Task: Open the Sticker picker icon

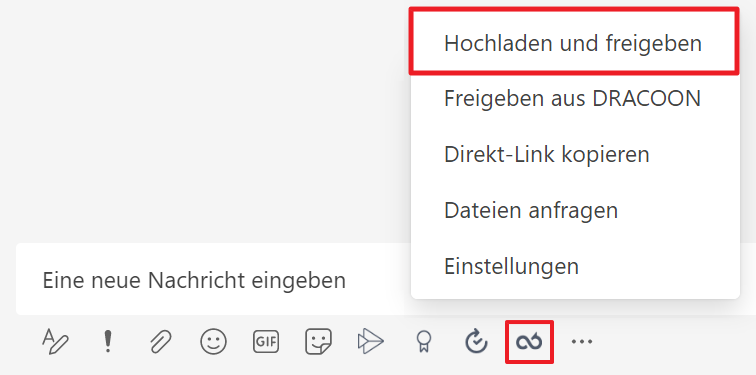Action: [318, 342]
